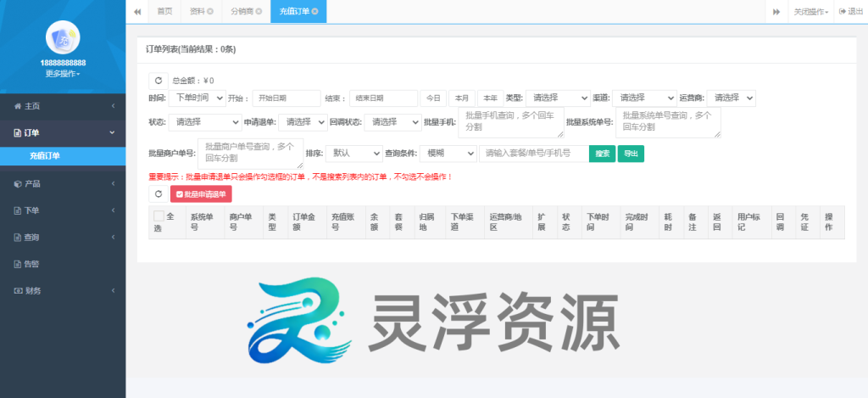Open the 主页 sidebar menu
Viewport: 868px width, 398px height.
(63, 106)
